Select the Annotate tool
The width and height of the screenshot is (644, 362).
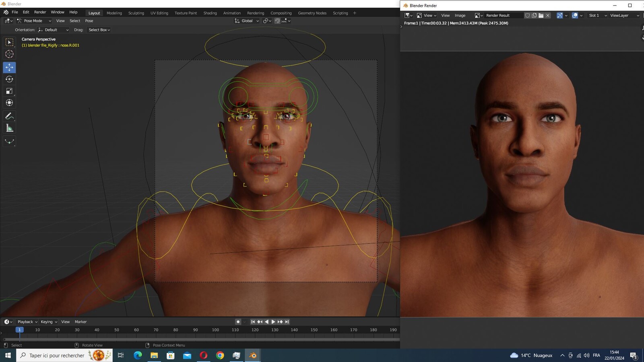(x=9, y=116)
